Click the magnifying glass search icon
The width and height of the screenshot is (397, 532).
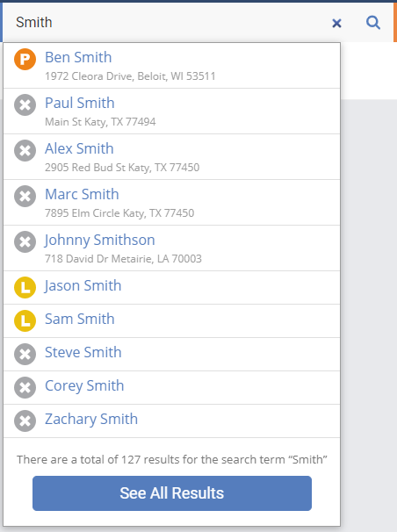(373, 23)
